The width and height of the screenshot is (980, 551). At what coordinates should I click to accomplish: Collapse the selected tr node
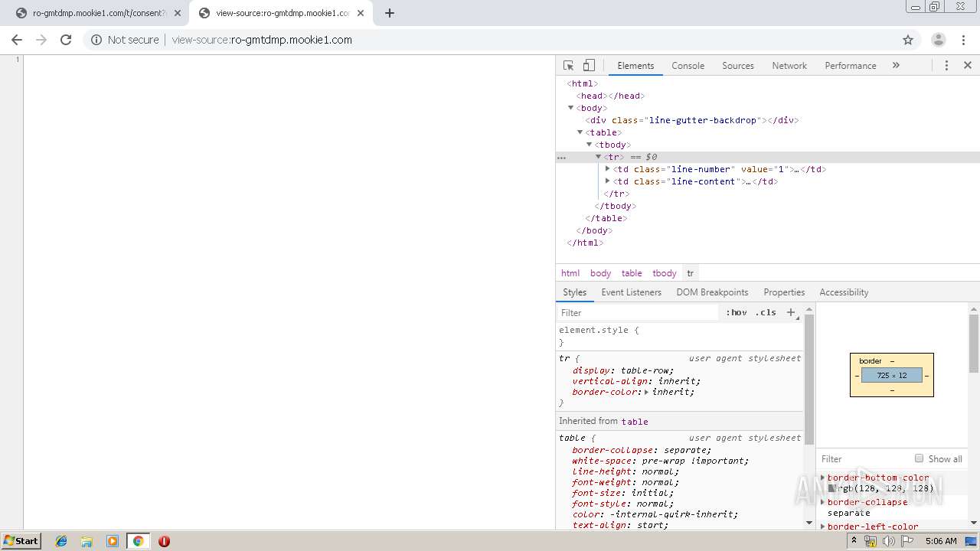point(598,157)
